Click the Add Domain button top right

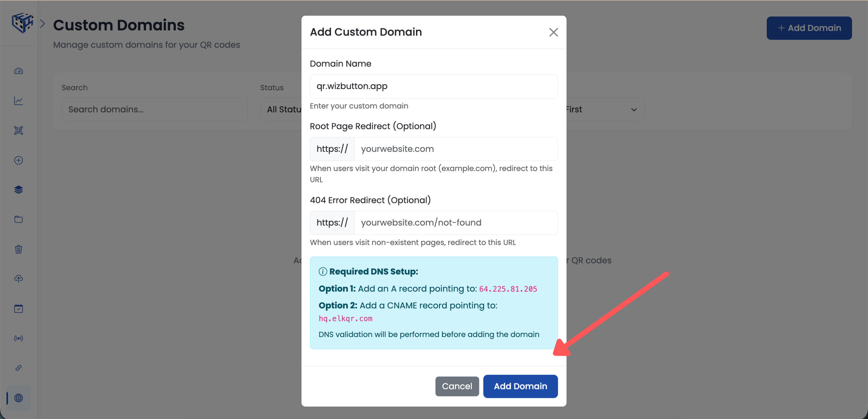[x=809, y=28]
